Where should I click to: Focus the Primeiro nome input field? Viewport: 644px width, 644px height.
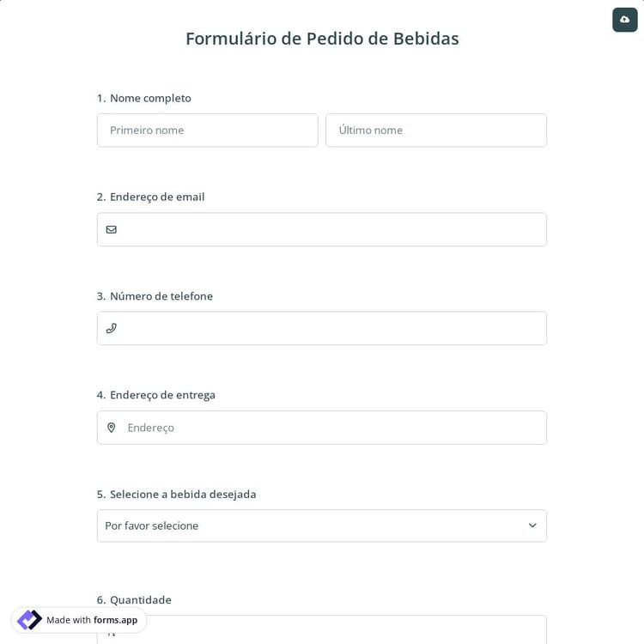(x=207, y=131)
